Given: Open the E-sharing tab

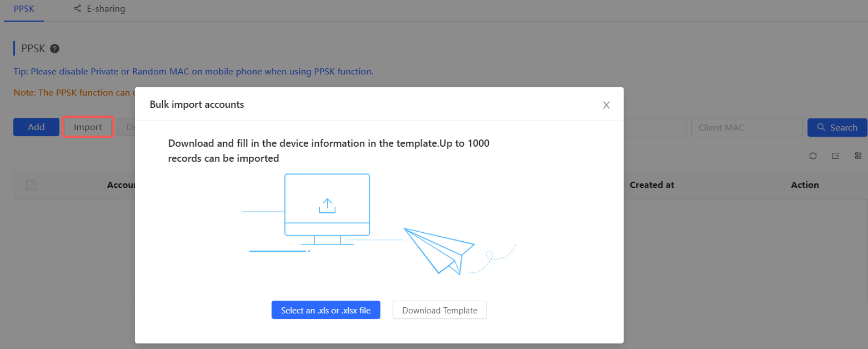Looking at the screenshot, I should pyautogui.click(x=106, y=9).
